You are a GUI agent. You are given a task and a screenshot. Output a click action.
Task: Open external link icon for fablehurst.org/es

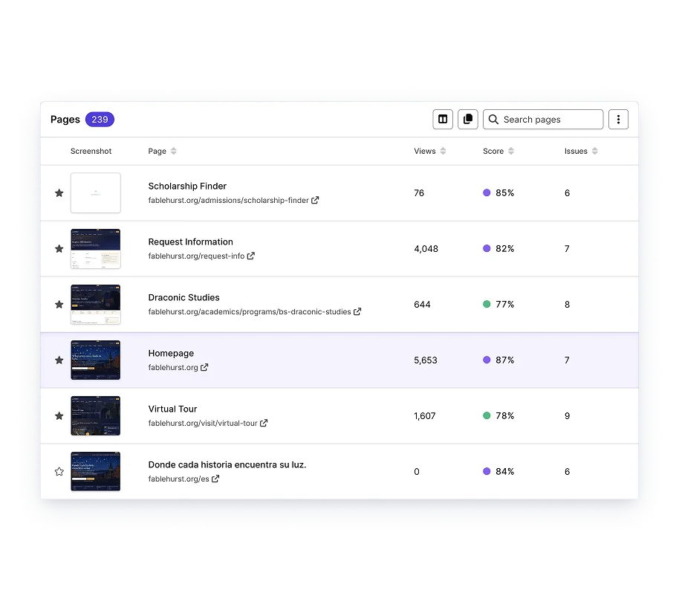click(215, 479)
